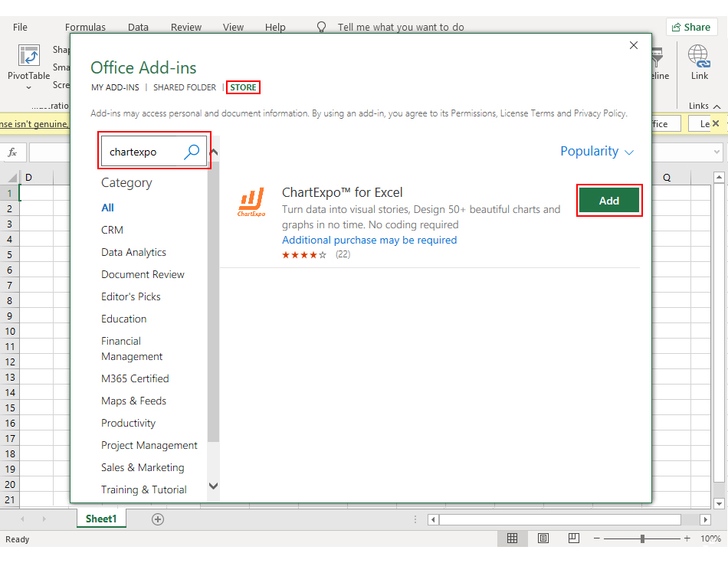Click the select all corner triangle
Image resolution: width=728 pixels, height=563 pixels.
pos(12,177)
